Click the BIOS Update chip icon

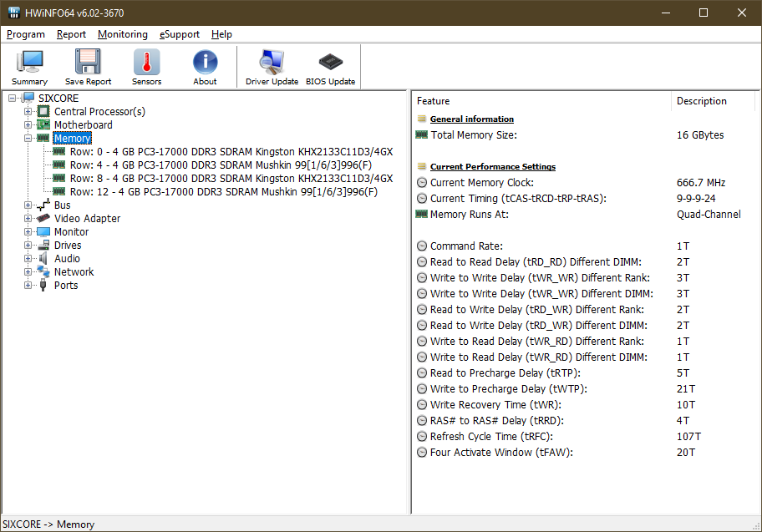pos(331,62)
